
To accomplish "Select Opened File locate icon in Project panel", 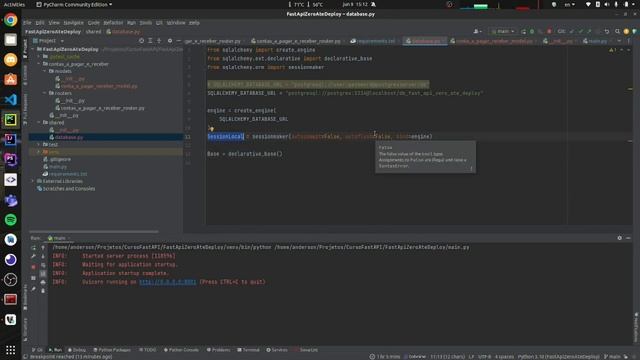I will pos(141,41).
